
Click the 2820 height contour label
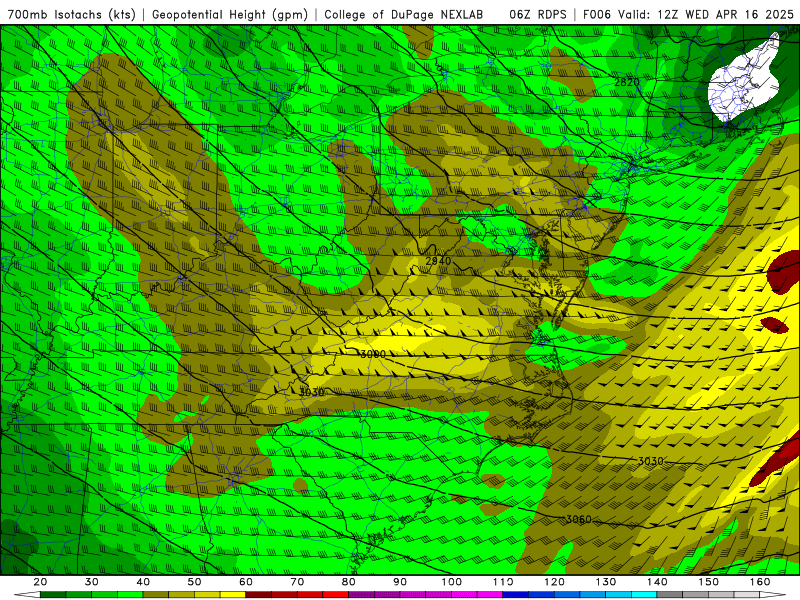click(627, 82)
